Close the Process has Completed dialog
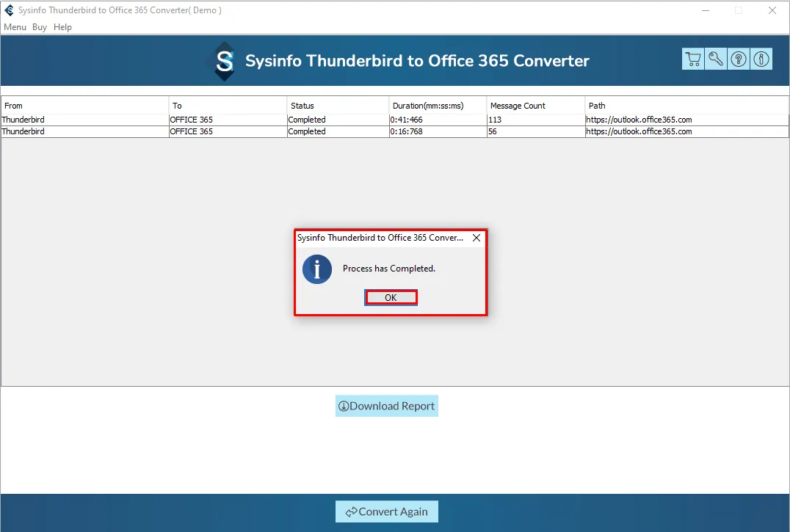This screenshot has height=532, width=790. pyautogui.click(x=476, y=238)
